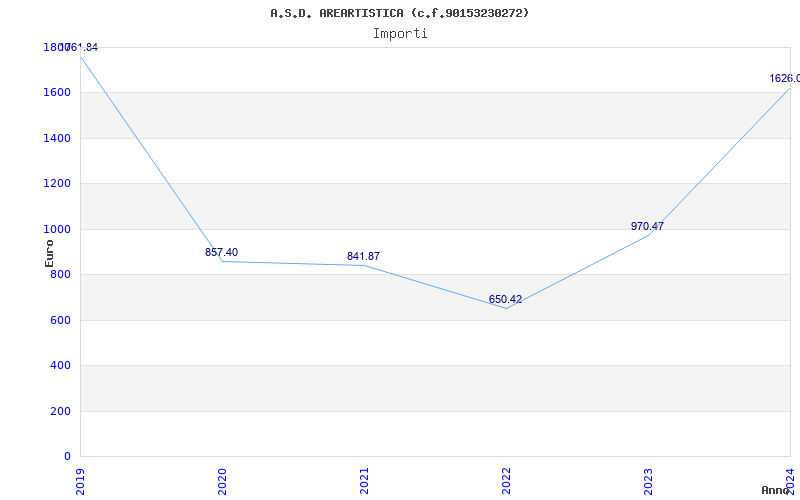Click the 2023 x-axis label
800x500 pixels.
(647, 481)
